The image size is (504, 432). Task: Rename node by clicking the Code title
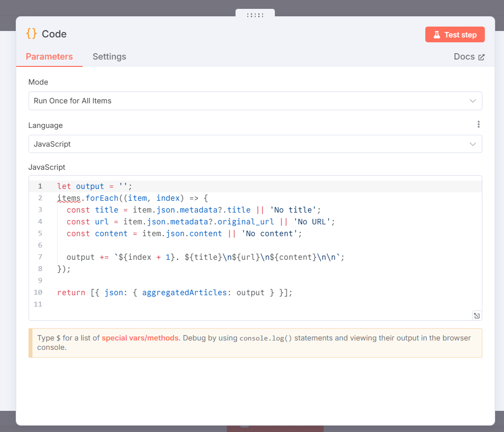pos(54,34)
